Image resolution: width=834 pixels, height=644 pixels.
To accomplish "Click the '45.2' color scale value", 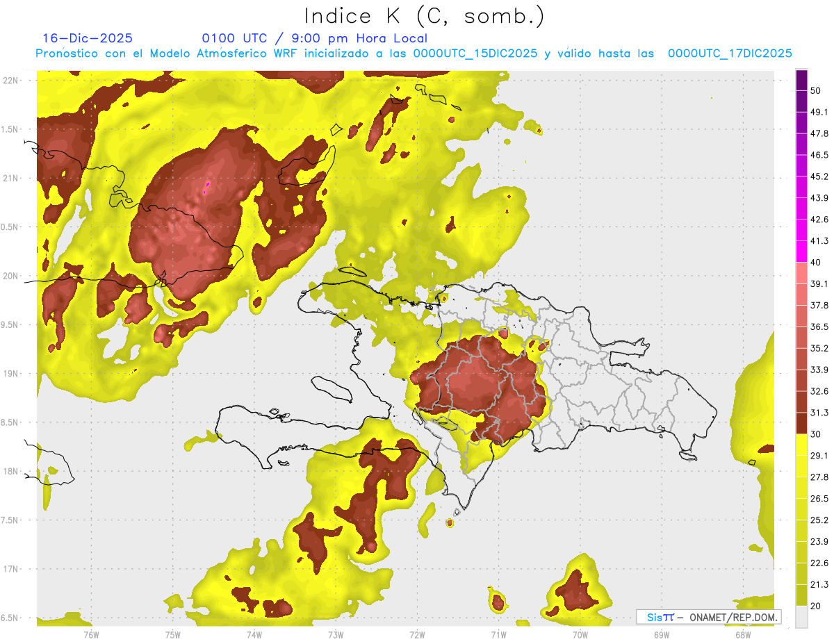I will tap(819, 176).
